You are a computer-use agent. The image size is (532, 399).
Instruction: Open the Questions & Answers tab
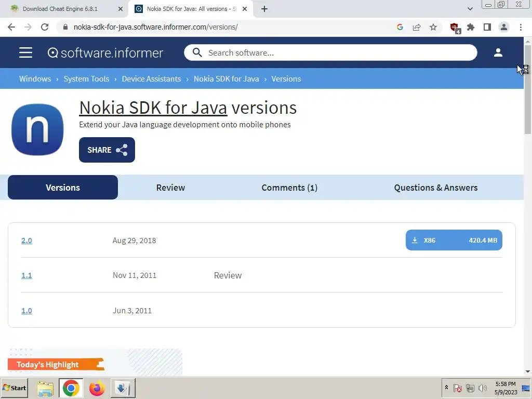(436, 187)
